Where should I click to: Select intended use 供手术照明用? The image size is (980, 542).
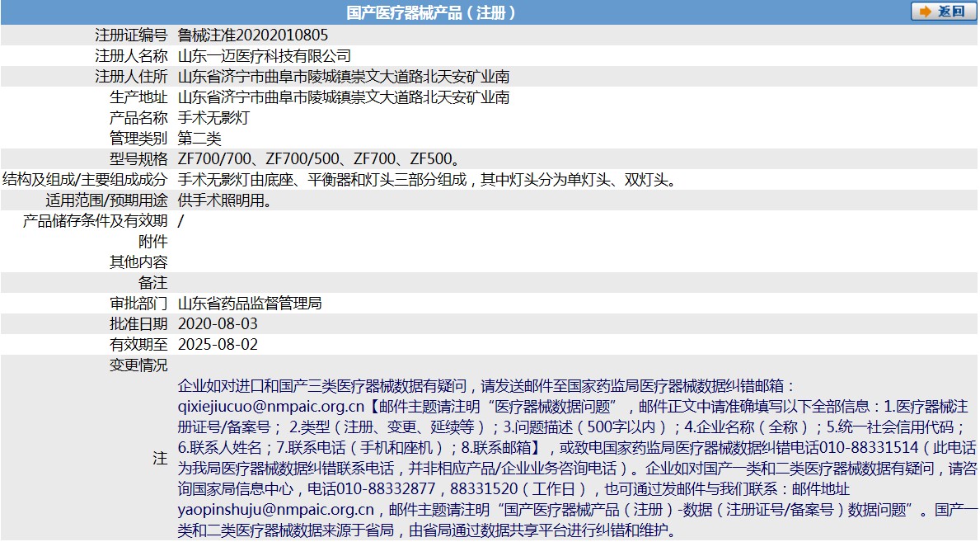(x=221, y=200)
